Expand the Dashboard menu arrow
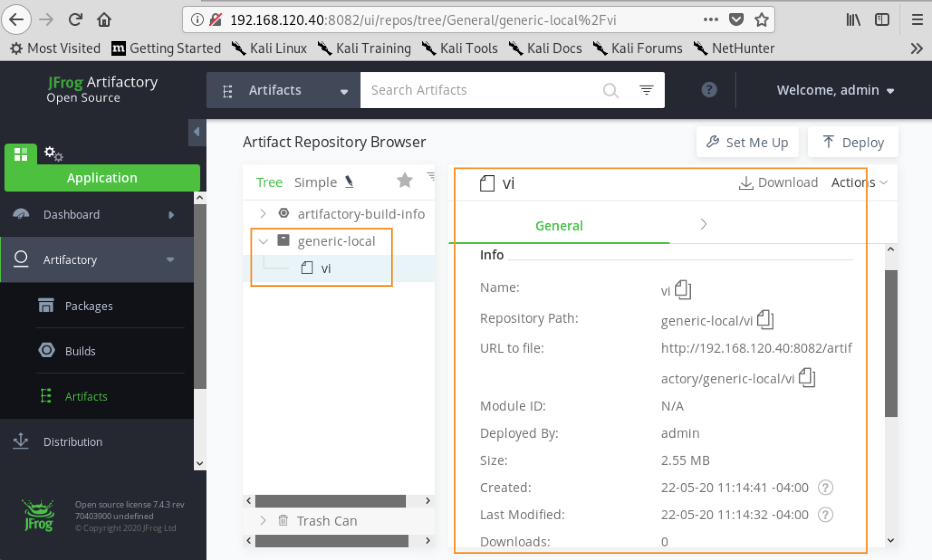The width and height of the screenshot is (932, 560). (171, 215)
